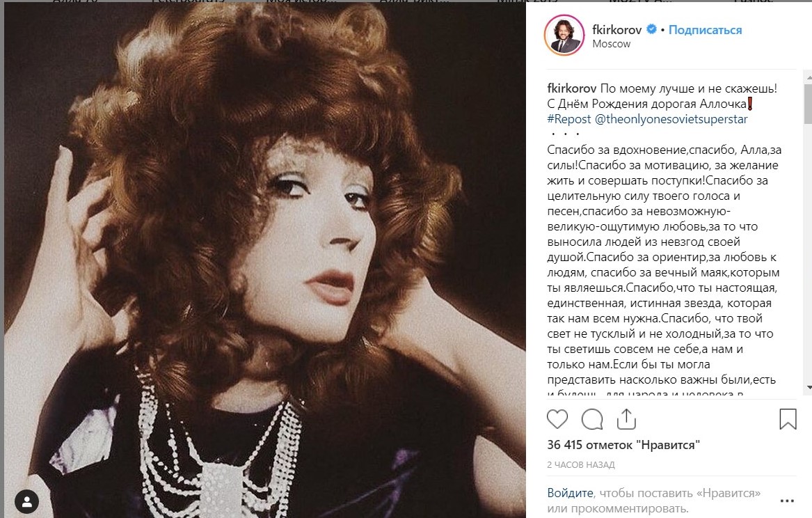Image resolution: width=812 pixels, height=518 pixels.
Task: Open more options three-dots menu
Action: click(x=787, y=501)
